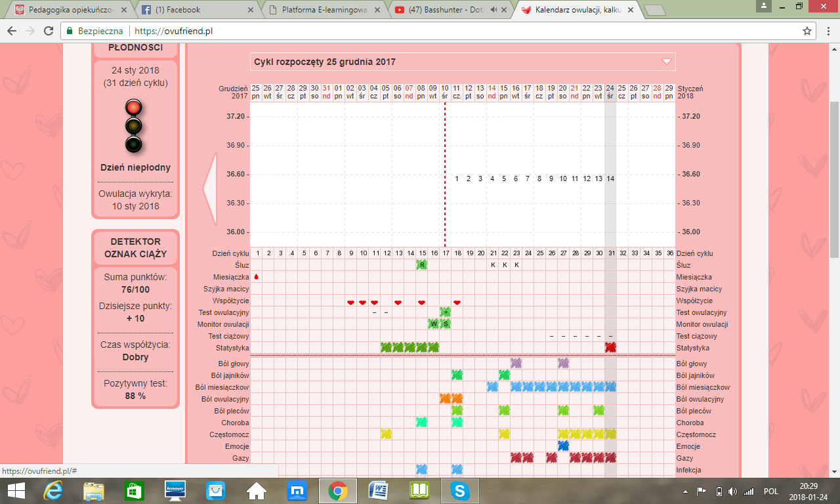
Task: Open File Explorer from the taskbar
Action: 94,490
